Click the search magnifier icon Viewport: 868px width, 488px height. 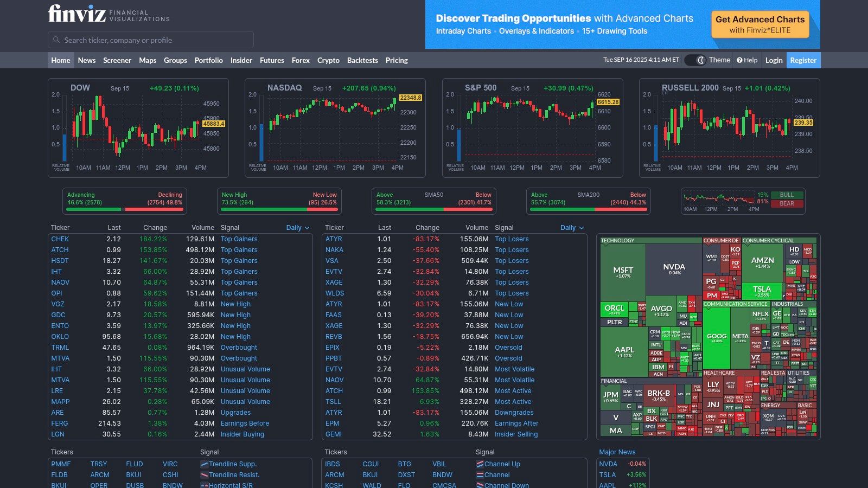click(56, 40)
